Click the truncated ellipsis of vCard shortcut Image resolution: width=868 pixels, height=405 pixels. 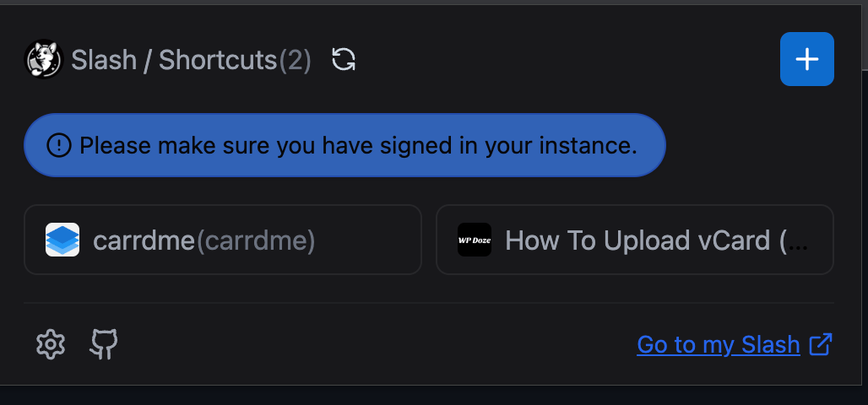pos(800,243)
